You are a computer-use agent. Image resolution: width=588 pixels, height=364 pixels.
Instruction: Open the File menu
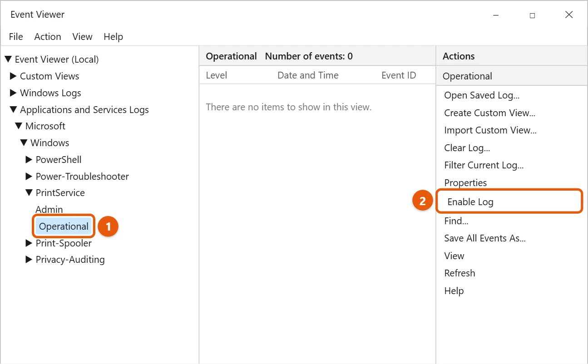(16, 37)
